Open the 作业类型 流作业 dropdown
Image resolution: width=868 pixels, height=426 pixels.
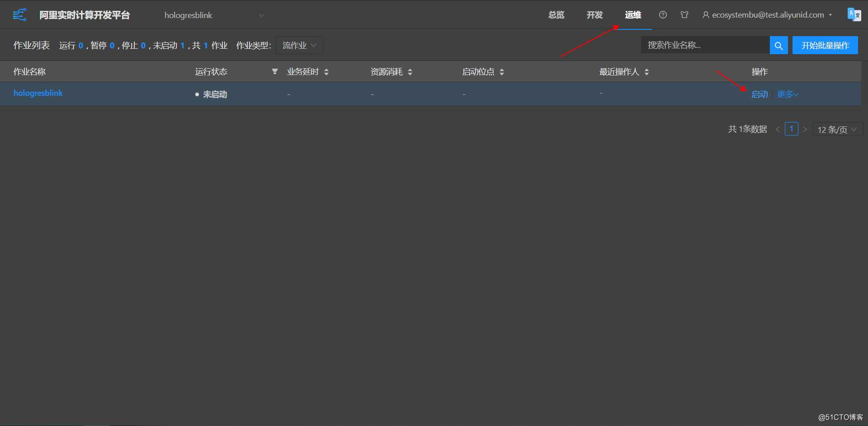click(299, 45)
